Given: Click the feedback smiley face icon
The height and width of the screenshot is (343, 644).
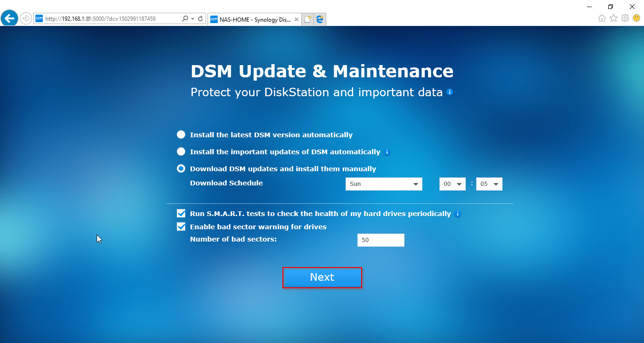Looking at the screenshot, I should pyautogui.click(x=636, y=18).
